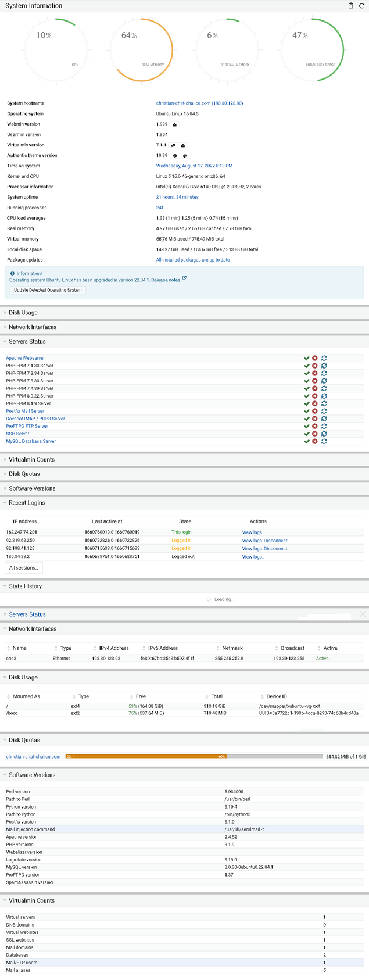The height and width of the screenshot is (980, 369).
Task: Restart the PHP-FPM 8.1.9 Server
Action: [x=324, y=404]
